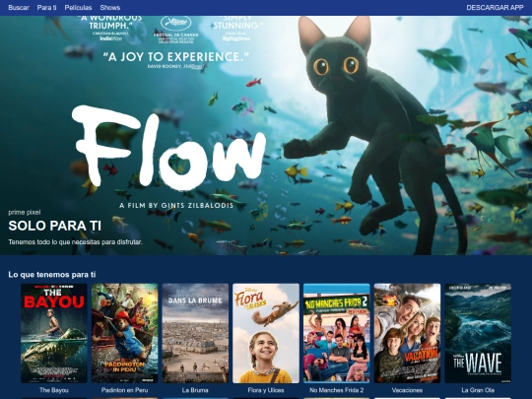
Task: Choose the No Manches Frida 2 poster
Action: (337, 333)
